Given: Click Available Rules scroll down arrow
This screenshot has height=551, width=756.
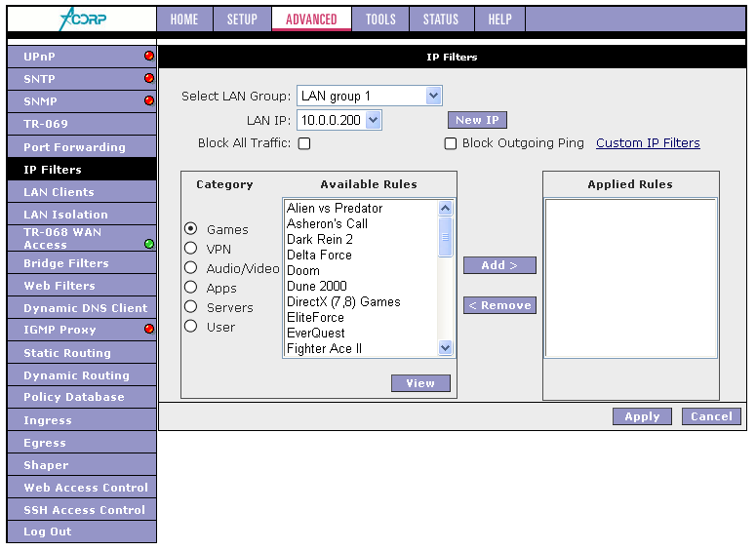Looking at the screenshot, I should pyautogui.click(x=445, y=347).
